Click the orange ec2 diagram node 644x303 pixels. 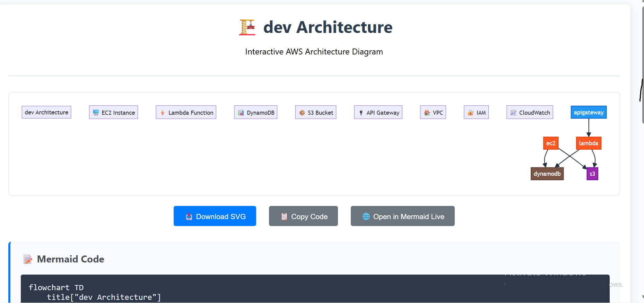pos(551,143)
